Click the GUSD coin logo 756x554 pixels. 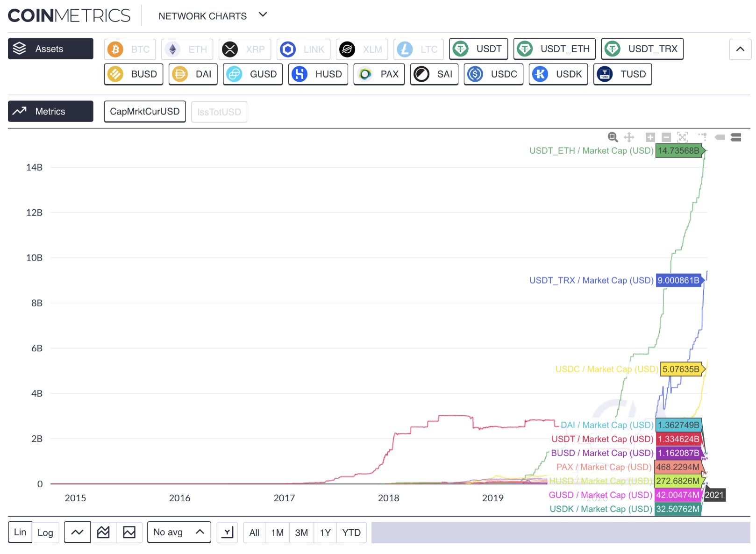coord(234,74)
